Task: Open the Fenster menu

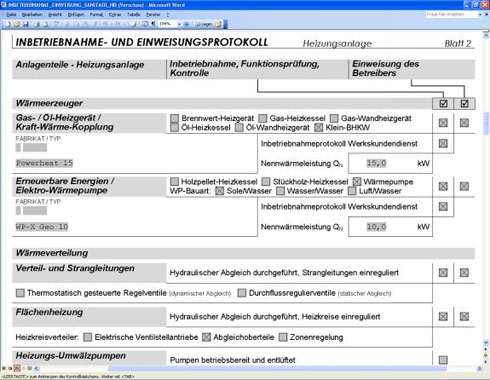Action: [x=153, y=15]
